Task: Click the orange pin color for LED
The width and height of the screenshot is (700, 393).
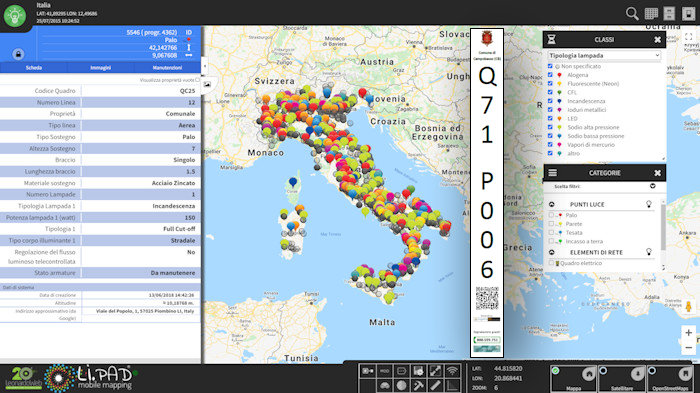Action: 559,118
